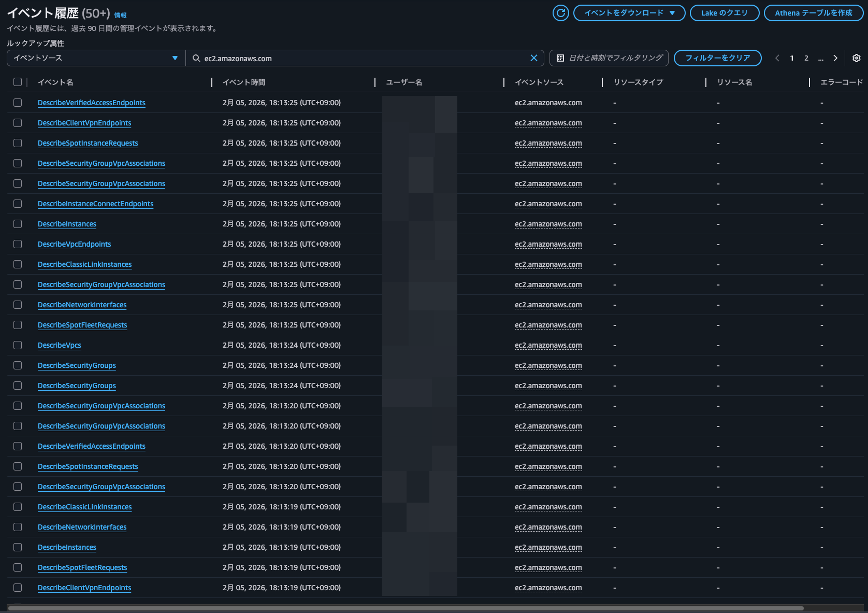The width and height of the screenshot is (868, 613).
Task: Open the イベントをダウンロード dropdown
Action: coord(629,14)
